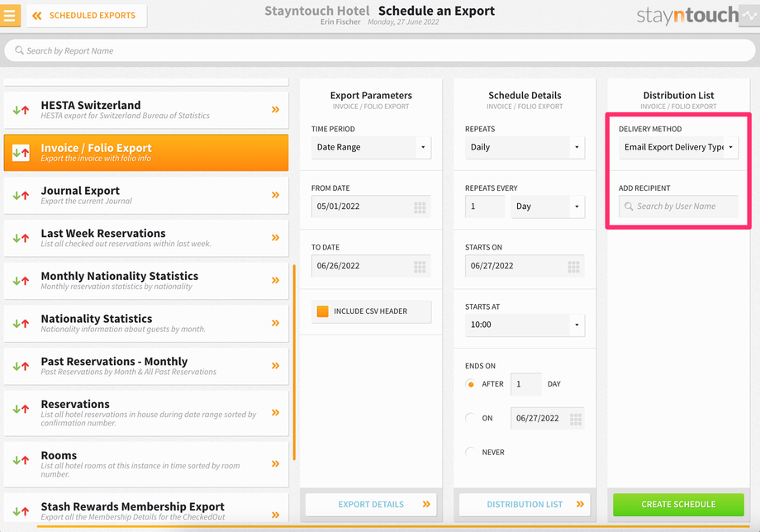Select the Ends On After radio button

[470, 384]
